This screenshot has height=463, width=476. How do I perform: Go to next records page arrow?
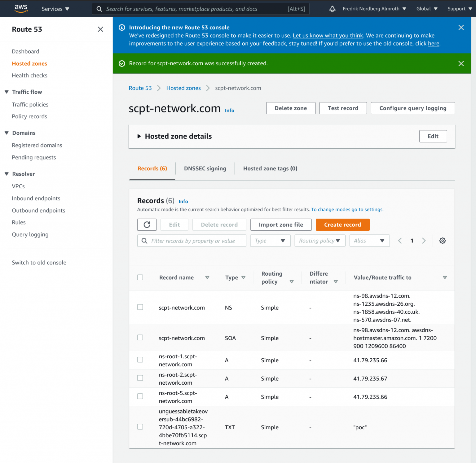tap(424, 241)
